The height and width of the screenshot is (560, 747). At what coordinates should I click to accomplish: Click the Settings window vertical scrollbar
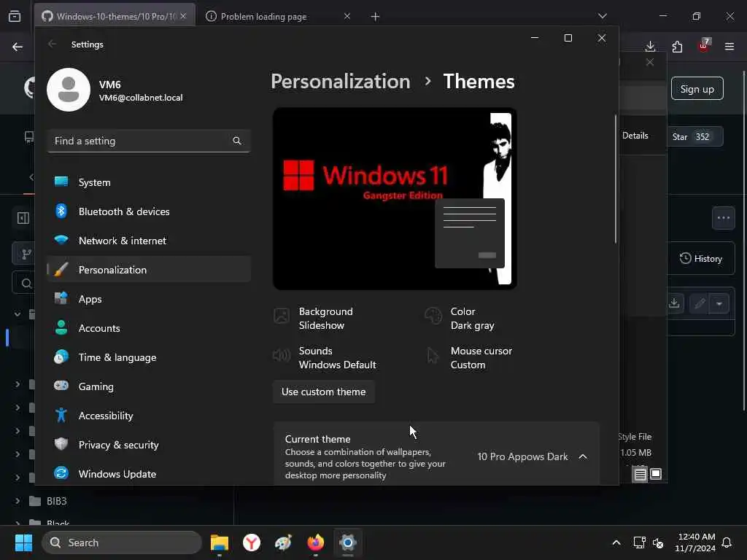click(x=616, y=179)
